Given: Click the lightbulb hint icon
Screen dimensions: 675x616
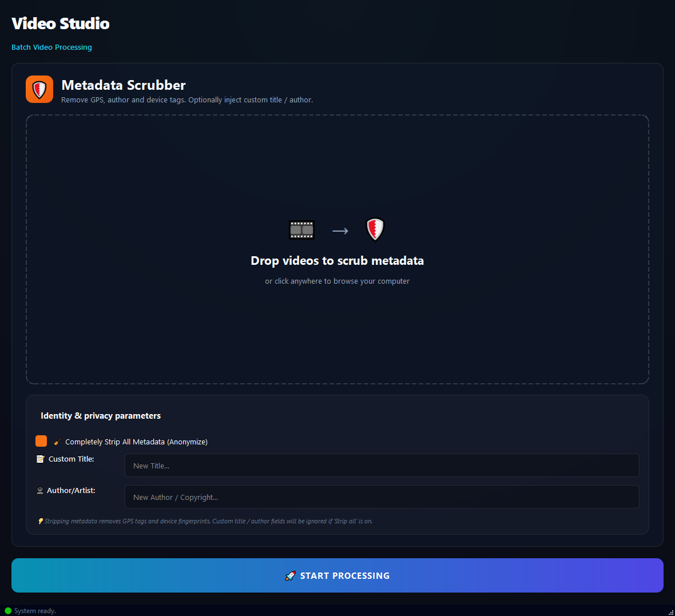Looking at the screenshot, I should (41, 521).
